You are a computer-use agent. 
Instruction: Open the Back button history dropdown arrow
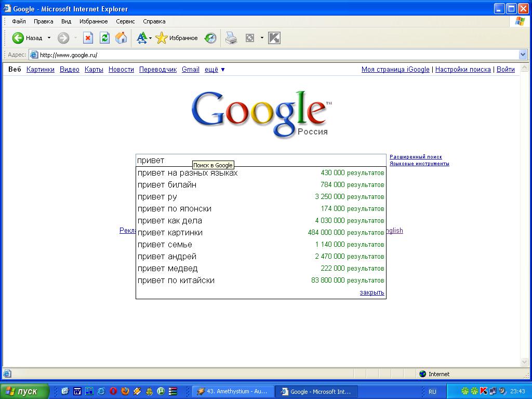click(x=49, y=38)
